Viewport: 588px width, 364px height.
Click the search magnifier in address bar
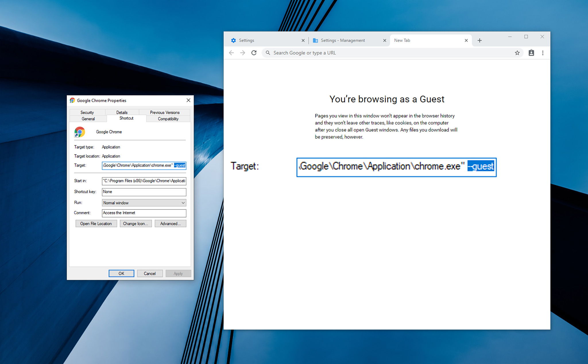[x=268, y=53]
